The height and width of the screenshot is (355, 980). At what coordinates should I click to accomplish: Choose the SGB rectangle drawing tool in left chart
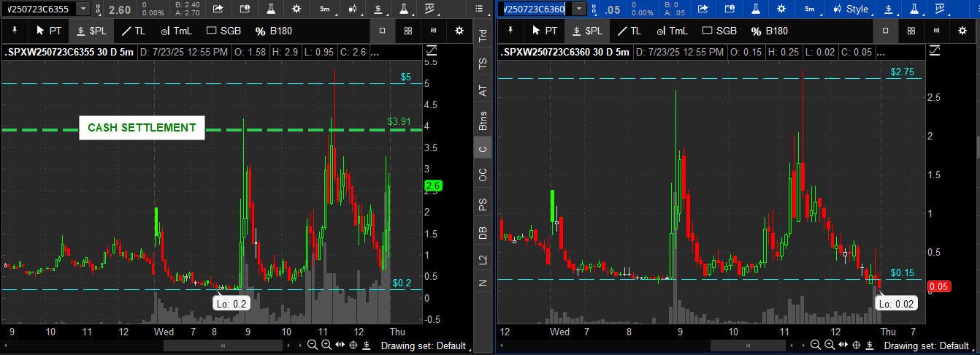coord(223,31)
